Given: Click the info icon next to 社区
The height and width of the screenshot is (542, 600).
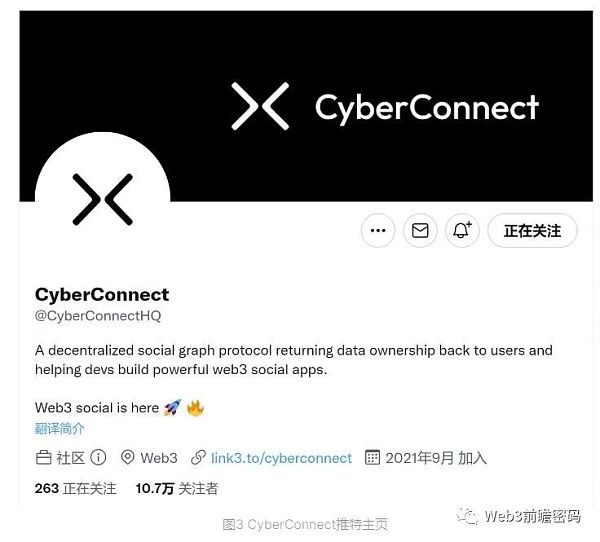Looking at the screenshot, I should 98,457.
